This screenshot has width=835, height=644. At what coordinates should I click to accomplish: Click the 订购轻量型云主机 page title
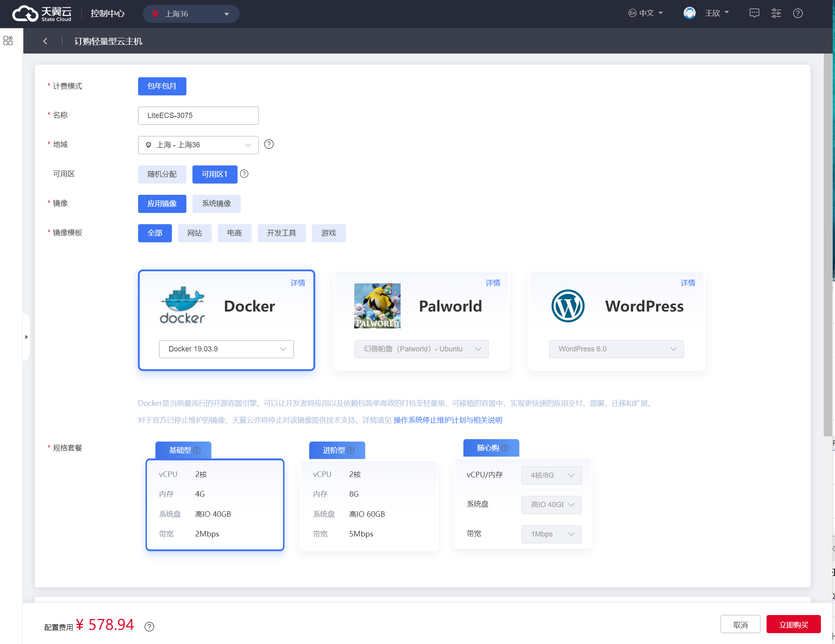[x=108, y=41]
